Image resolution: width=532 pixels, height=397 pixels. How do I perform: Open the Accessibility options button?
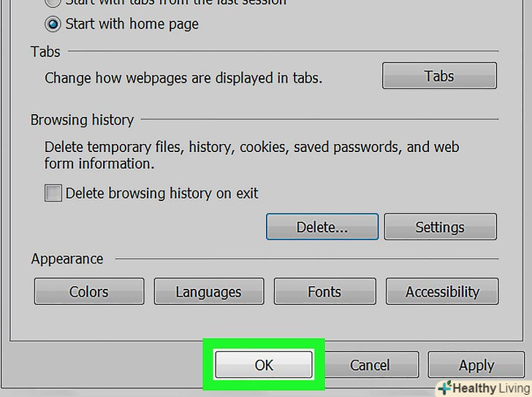click(x=442, y=292)
